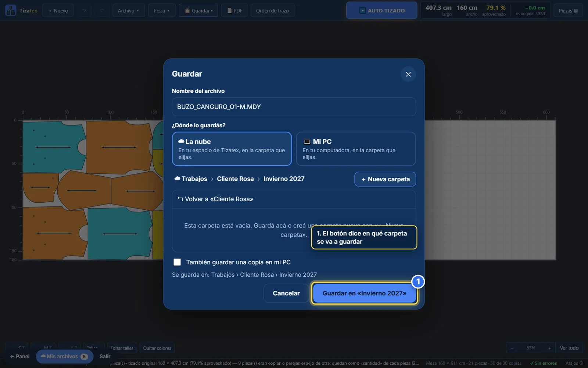Open the Atajos shortcuts info

pyautogui.click(x=574, y=363)
